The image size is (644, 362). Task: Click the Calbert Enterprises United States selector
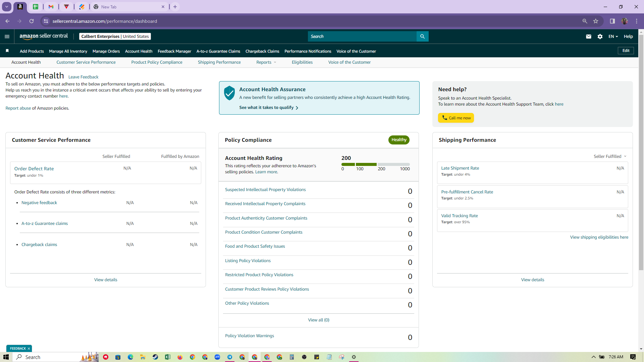click(x=115, y=36)
